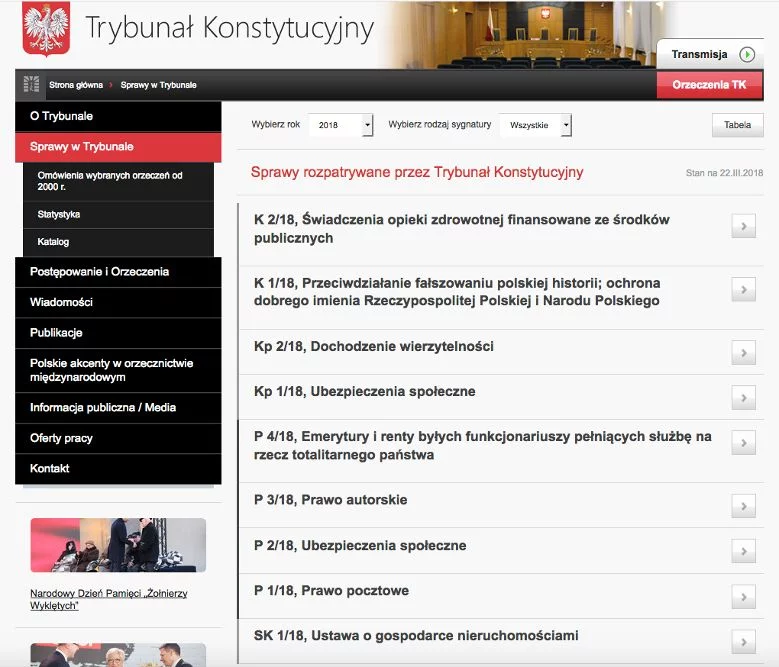Click the red Orzeczenia TK button

(x=709, y=85)
